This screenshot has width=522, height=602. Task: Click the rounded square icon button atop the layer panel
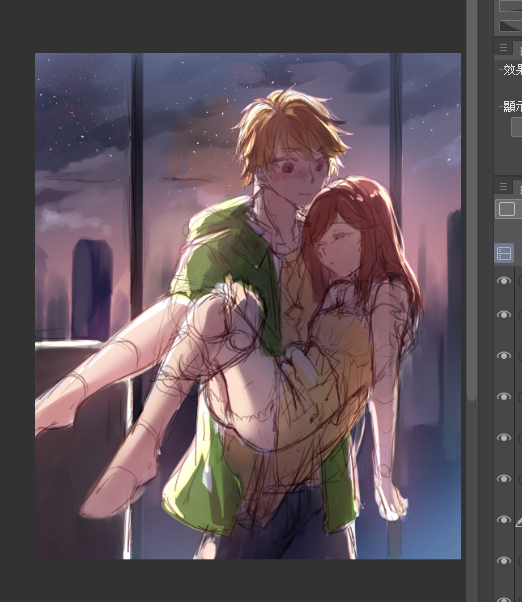(x=507, y=209)
